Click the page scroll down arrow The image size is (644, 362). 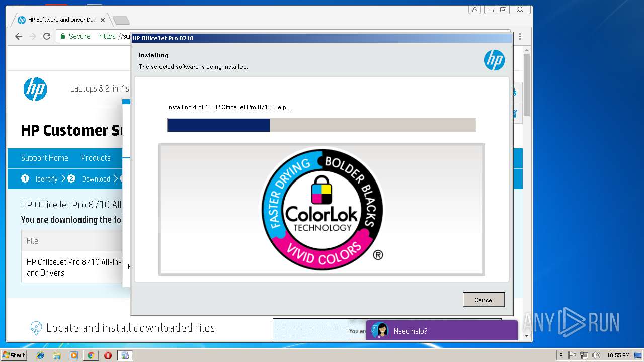[527, 336]
